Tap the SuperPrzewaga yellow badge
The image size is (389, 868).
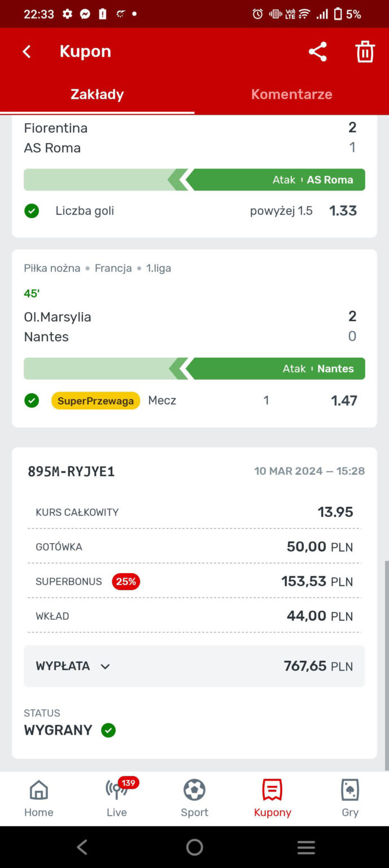(x=95, y=401)
